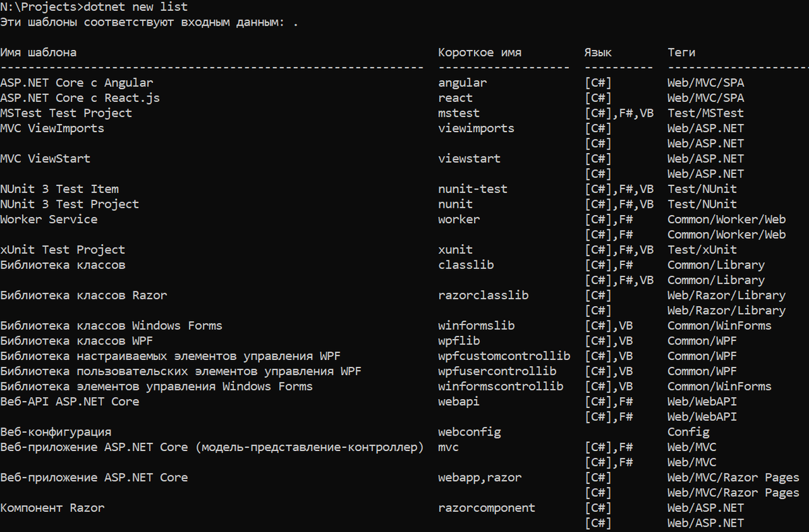809x532 pixels.
Task: Select column header 'Короткое имя'
Action: click(x=479, y=53)
